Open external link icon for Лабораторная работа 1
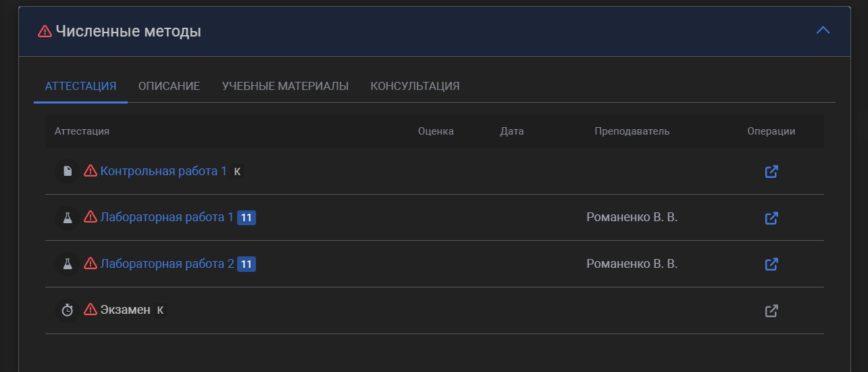868x372 pixels. tap(771, 218)
